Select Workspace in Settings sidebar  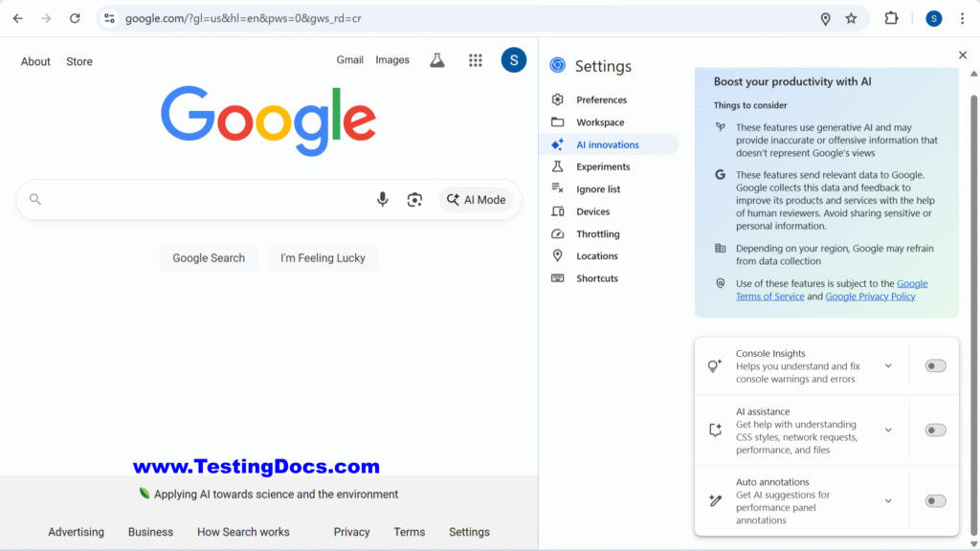(600, 121)
